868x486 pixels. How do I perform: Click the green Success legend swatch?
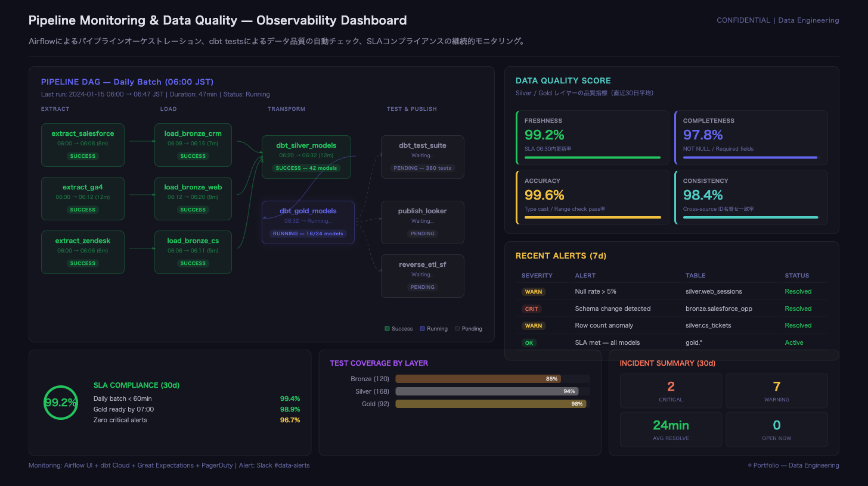(x=387, y=329)
